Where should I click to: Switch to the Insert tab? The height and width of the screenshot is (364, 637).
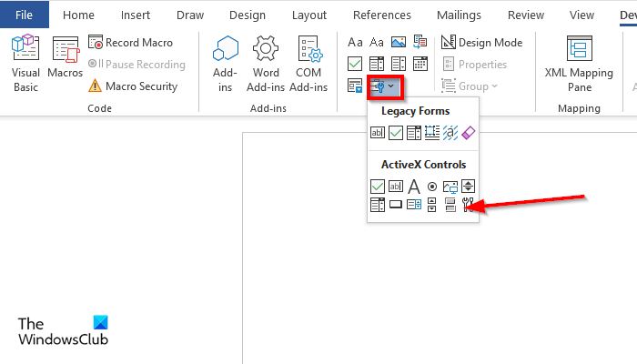pos(136,15)
